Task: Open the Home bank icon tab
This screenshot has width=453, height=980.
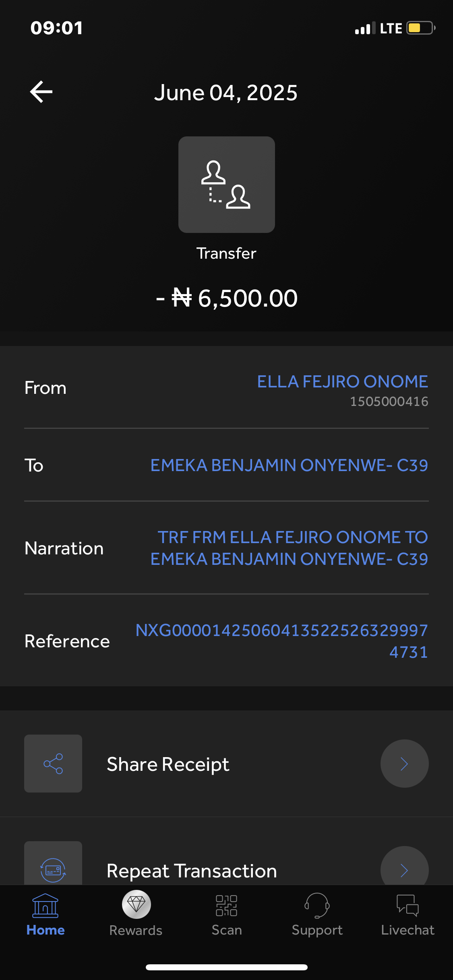Action: (46, 906)
